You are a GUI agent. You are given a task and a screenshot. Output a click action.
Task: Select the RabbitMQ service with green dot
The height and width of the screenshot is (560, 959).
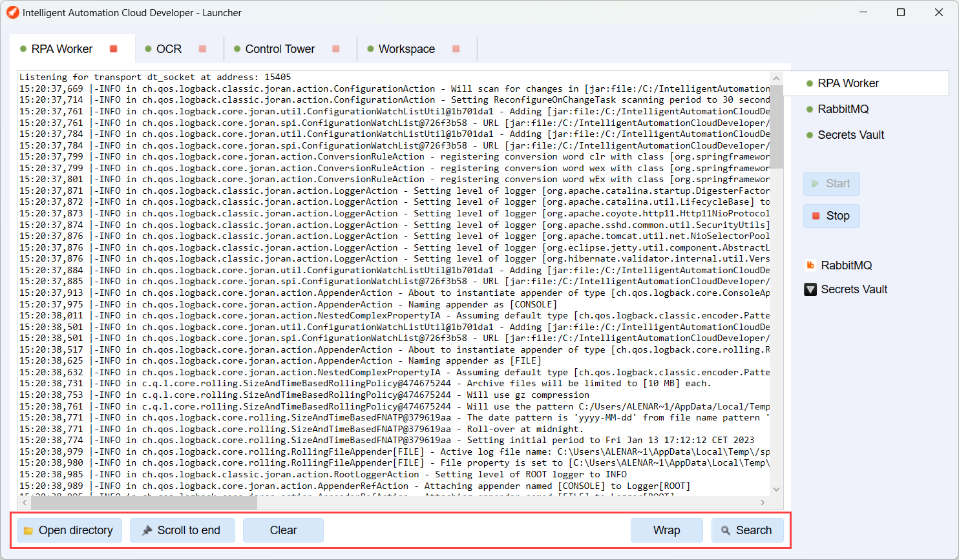coord(843,109)
